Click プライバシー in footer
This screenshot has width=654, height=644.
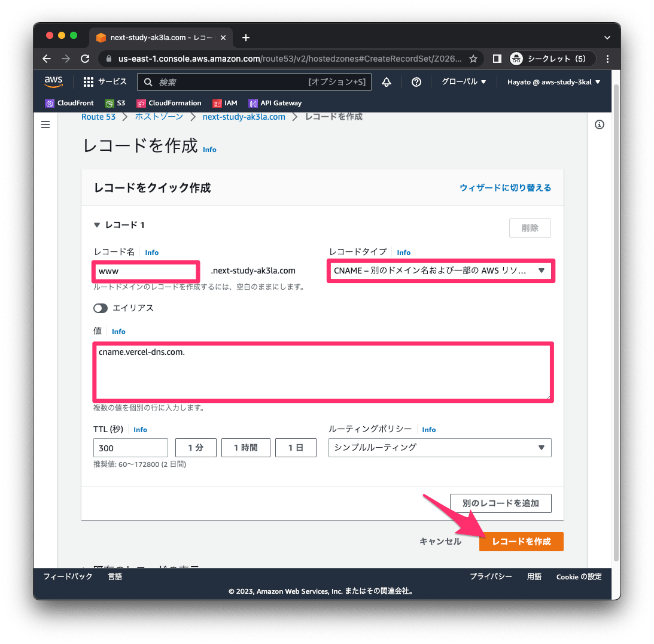click(491, 577)
